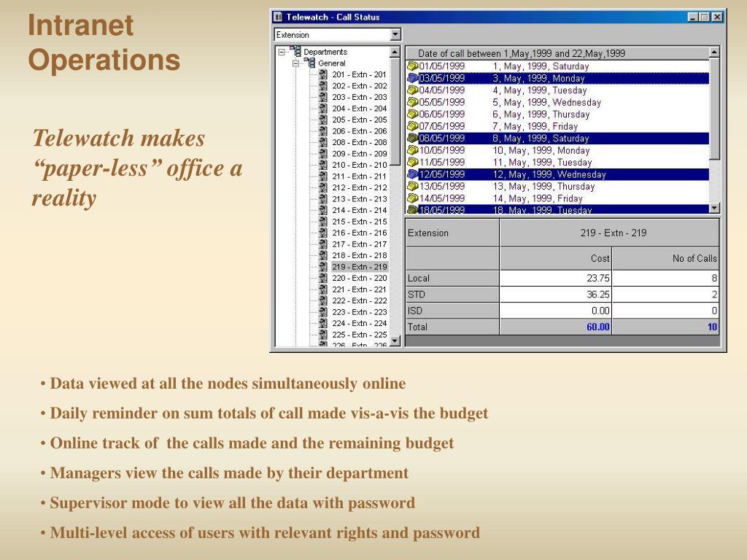Select extension 222 - Extn - 222
Viewport: 747px width, 560px height.
click(360, 301)
